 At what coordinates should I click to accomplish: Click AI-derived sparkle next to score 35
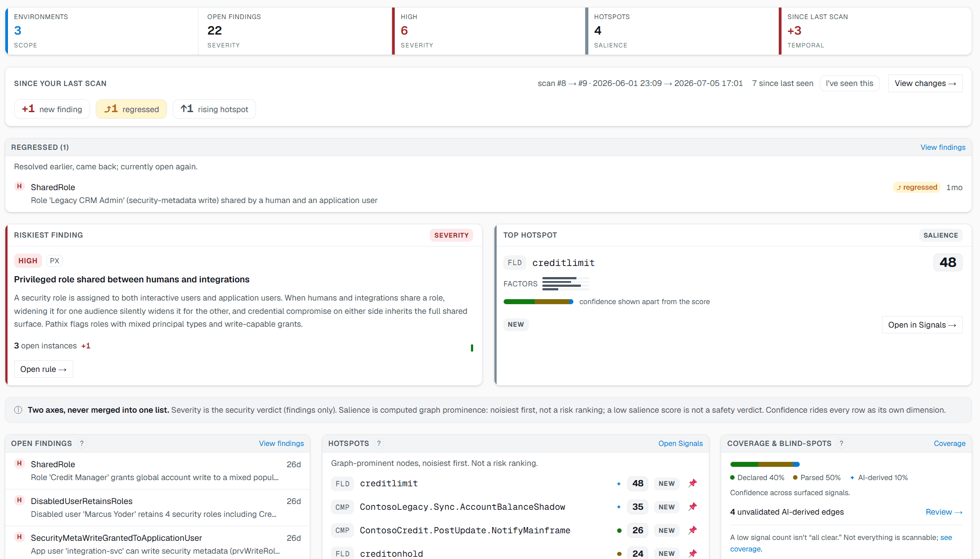(618, 507)
